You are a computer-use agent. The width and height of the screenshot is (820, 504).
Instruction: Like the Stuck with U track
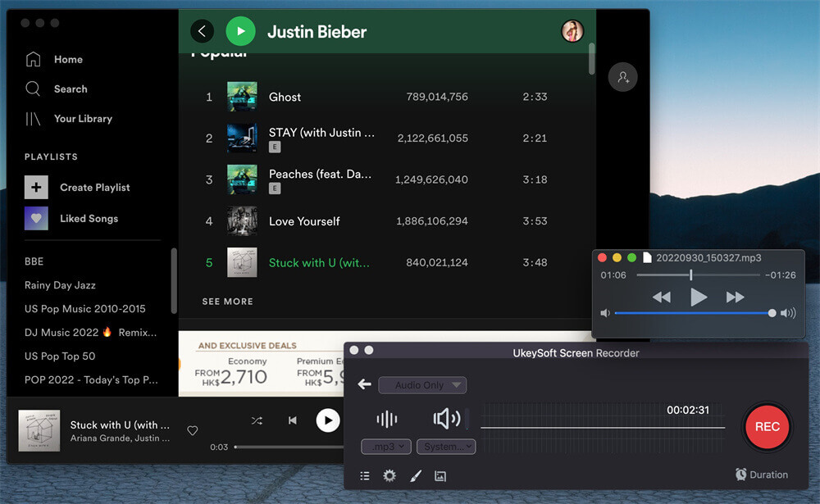pyautogui.click(x=193, y=430)
